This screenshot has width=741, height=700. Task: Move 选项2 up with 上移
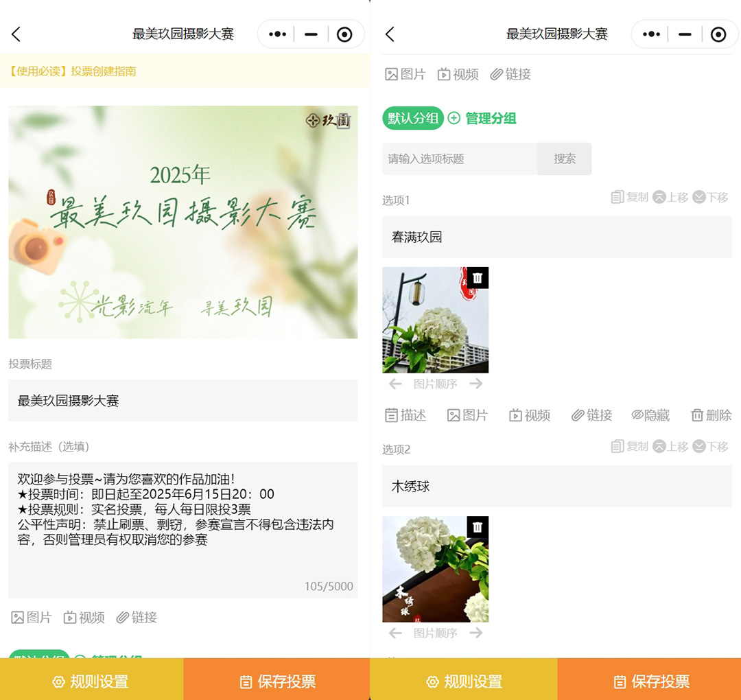(x=670, y=447)
